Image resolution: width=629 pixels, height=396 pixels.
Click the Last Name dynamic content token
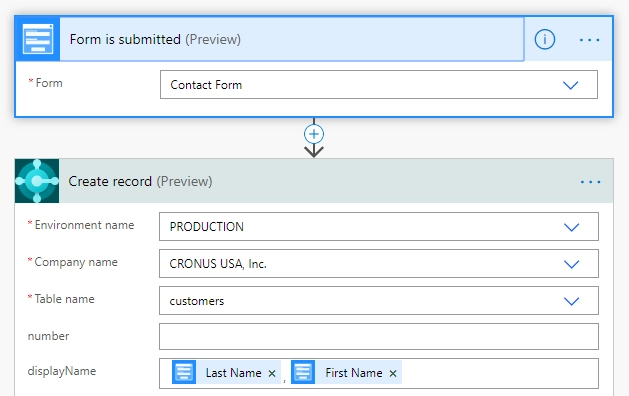pos(226,372)
